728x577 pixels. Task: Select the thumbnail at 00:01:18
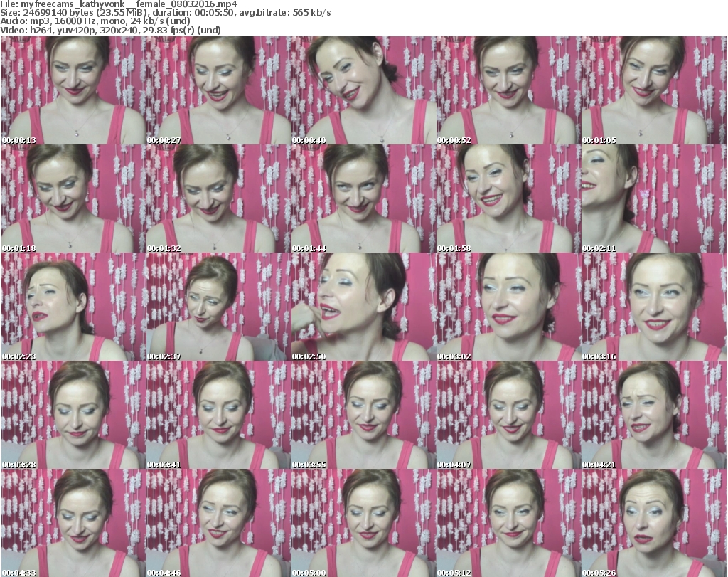pyautogui.click(x=73, y=198)
